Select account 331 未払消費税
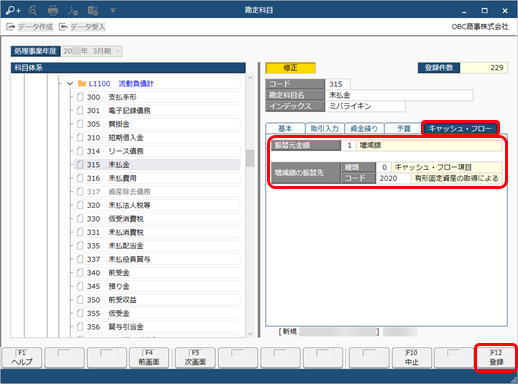The height and width of the screenshot is (384, 518). [x=157, y=232]
